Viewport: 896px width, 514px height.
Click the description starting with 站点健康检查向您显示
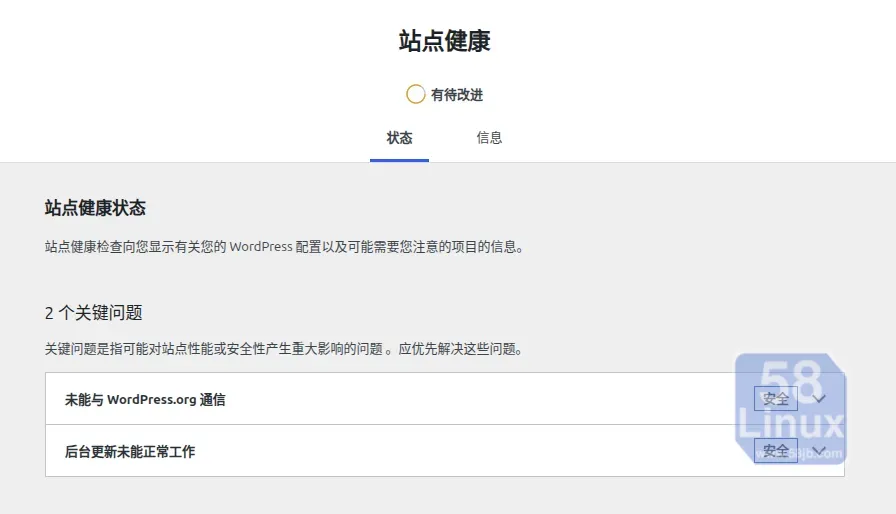point(284,247)
